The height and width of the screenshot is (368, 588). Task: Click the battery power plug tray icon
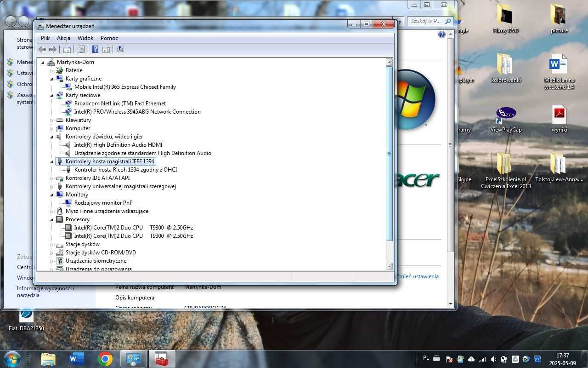[504, 359]
